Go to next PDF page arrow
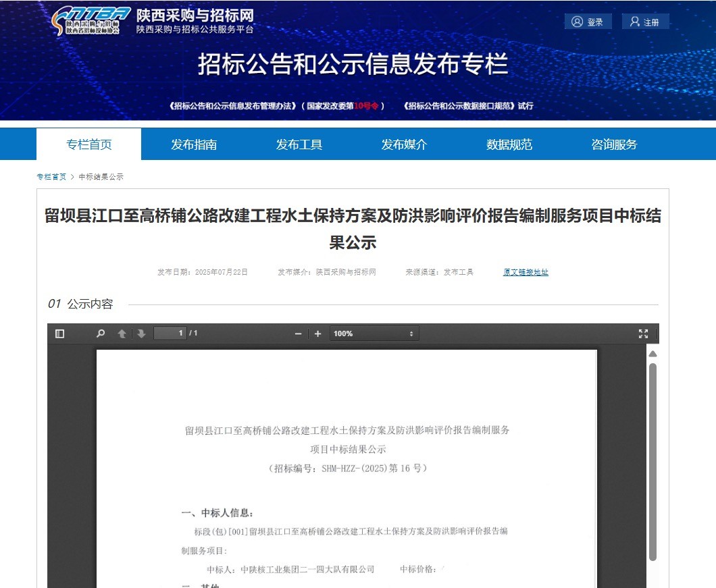 click(141, 333)
